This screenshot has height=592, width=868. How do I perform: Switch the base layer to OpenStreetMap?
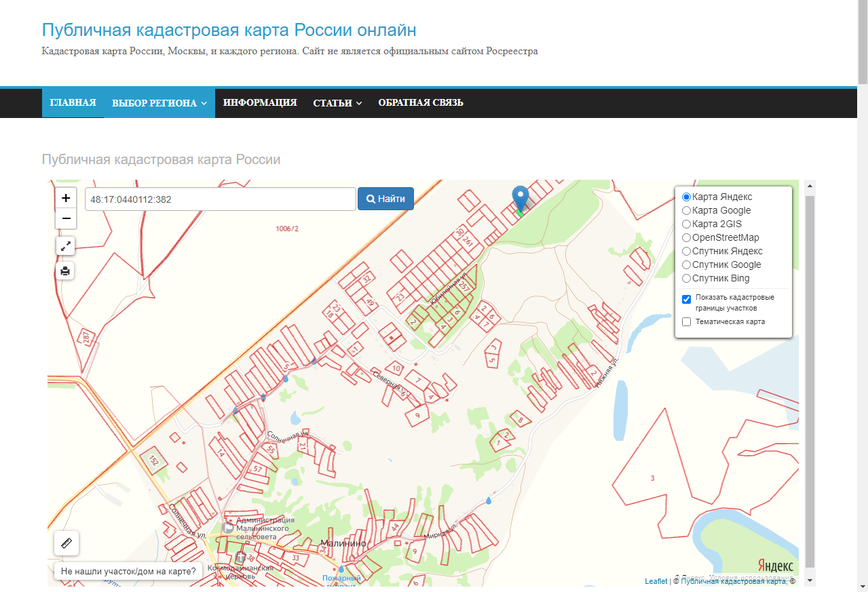click(x=686, y=238)
